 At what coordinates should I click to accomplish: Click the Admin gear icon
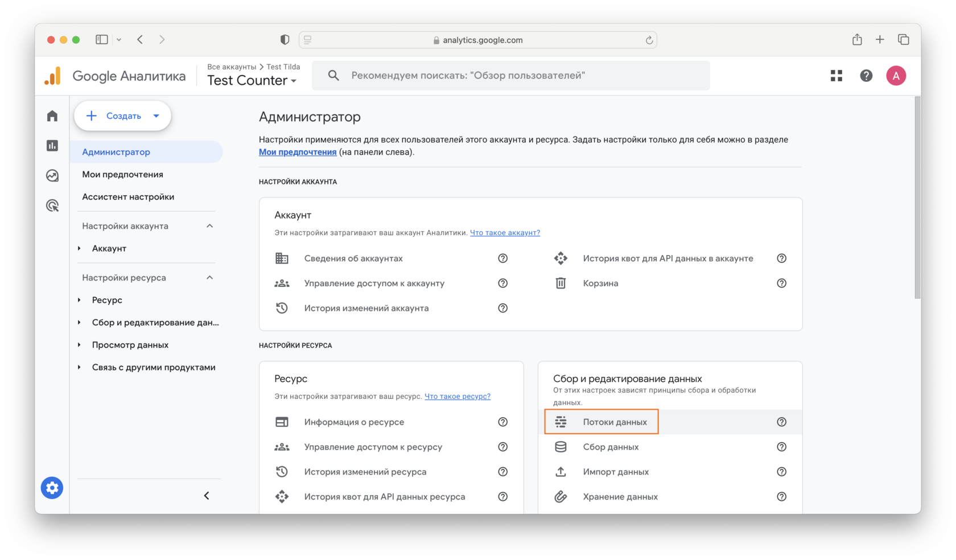click(52, 488)
